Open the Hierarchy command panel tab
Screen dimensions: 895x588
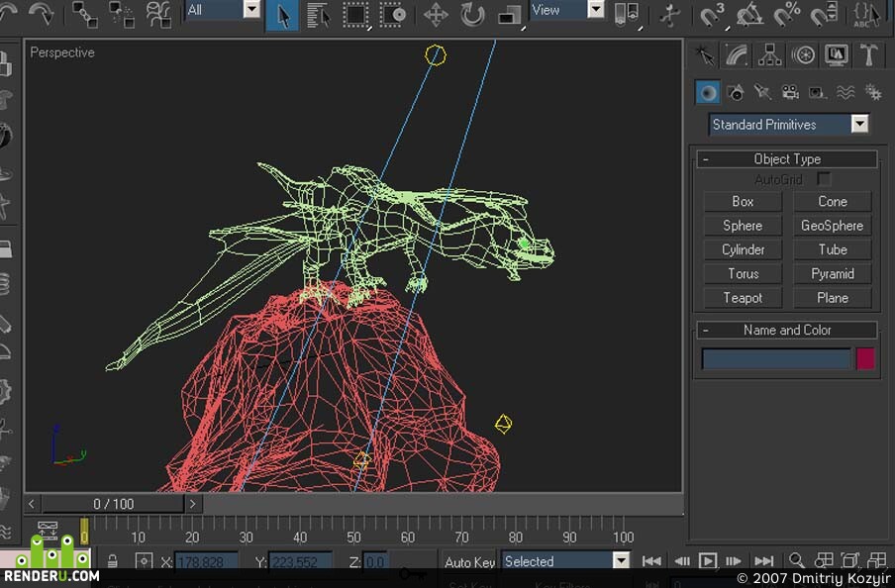tap(769, 55)
